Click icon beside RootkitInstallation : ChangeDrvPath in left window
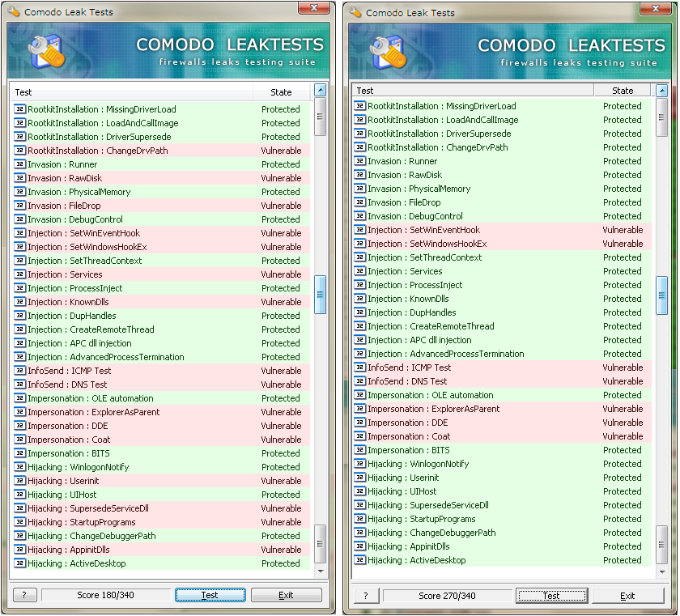 click(19, 150)
